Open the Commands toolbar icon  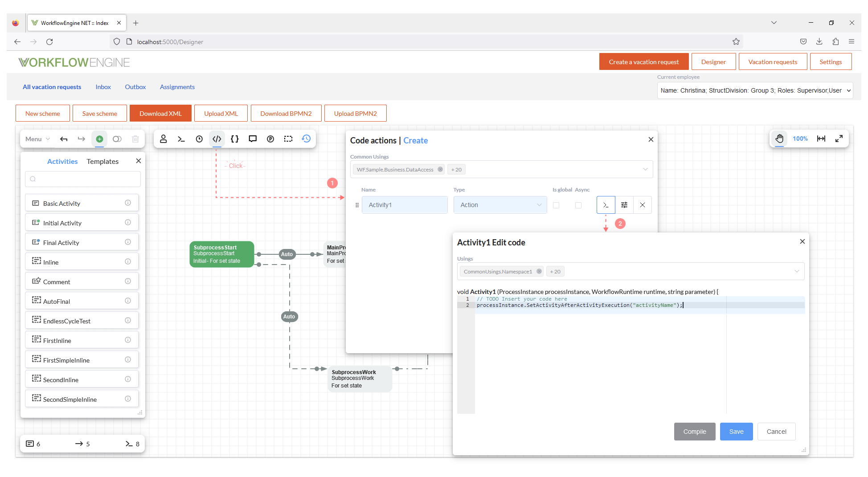tap(181, 139)
